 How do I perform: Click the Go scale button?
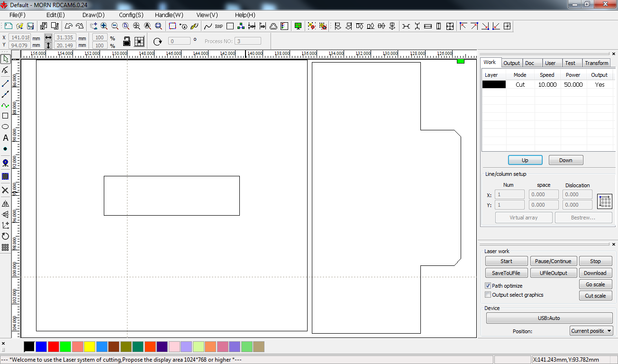[595, 284]
